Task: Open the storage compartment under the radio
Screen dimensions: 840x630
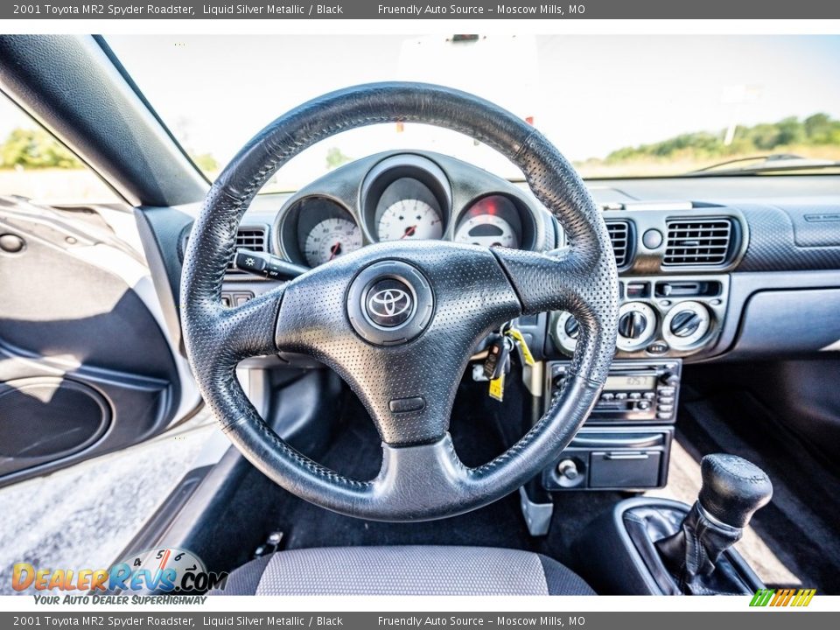Action: pyautogui.click(x=625, y=469)
